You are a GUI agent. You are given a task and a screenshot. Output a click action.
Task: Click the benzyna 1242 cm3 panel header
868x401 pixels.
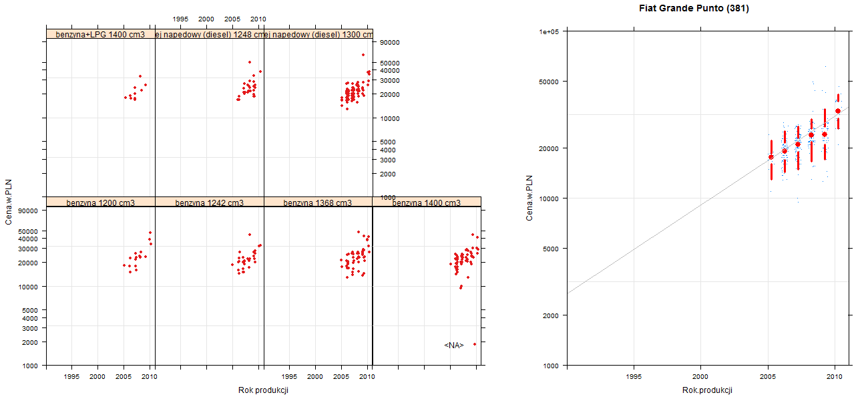point(209,203)
